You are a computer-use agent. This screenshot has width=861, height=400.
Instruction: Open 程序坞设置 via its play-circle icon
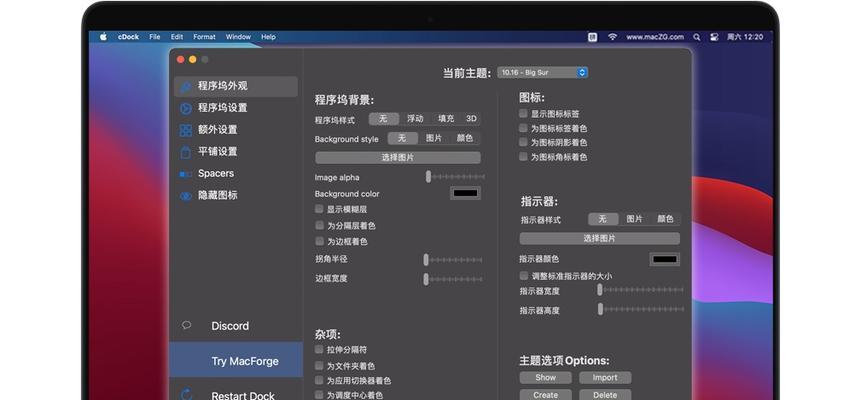(186, 108)
